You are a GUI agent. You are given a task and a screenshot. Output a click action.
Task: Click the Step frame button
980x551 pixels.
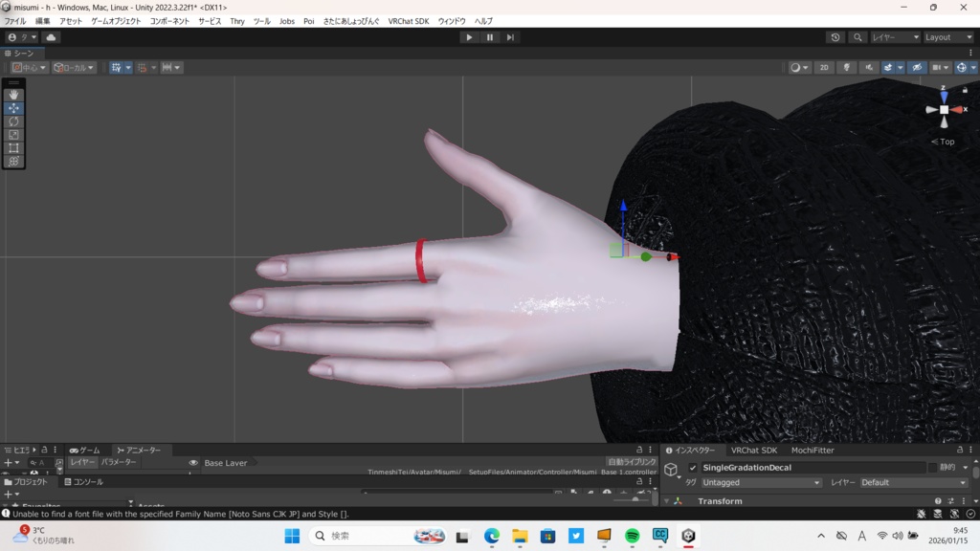[510, 37]
